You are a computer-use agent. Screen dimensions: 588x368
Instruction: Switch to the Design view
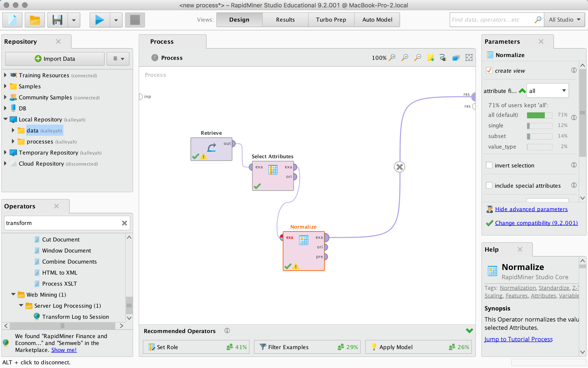point(239,20)
